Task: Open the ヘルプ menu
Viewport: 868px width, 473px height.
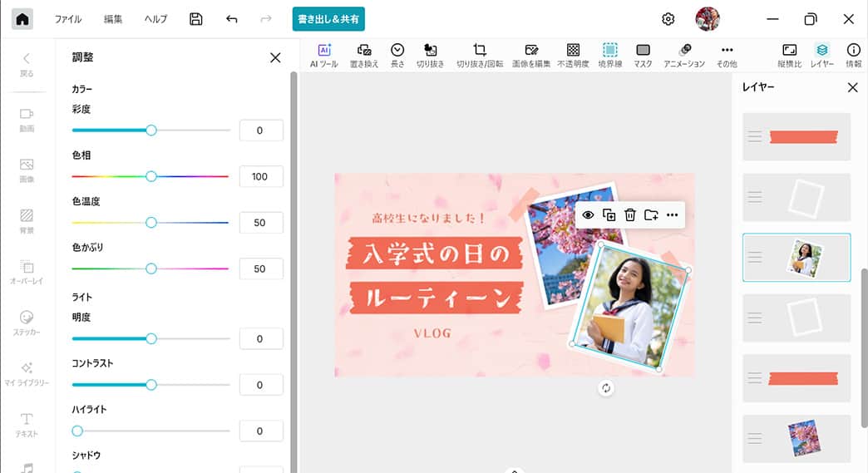Action: coord(155,19)
